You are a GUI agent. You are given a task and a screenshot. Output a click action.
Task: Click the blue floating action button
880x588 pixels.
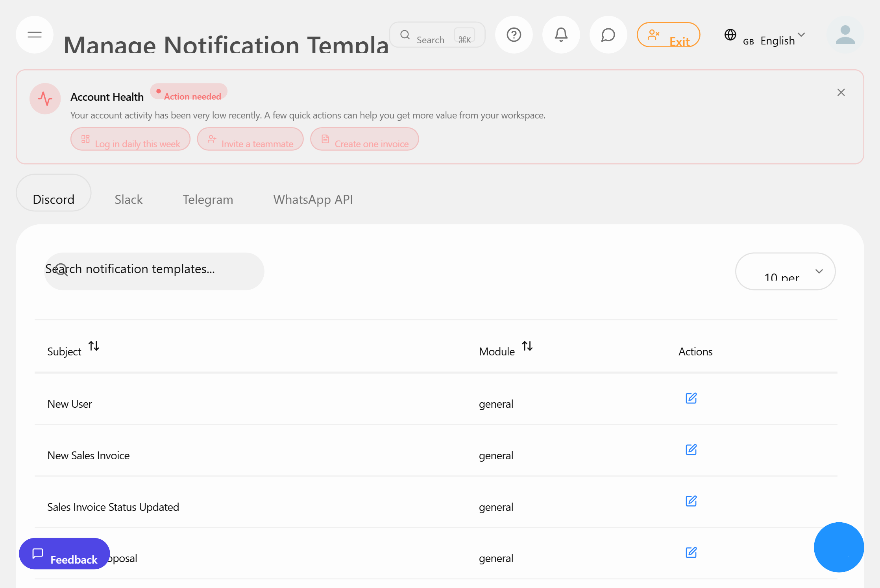839,547
